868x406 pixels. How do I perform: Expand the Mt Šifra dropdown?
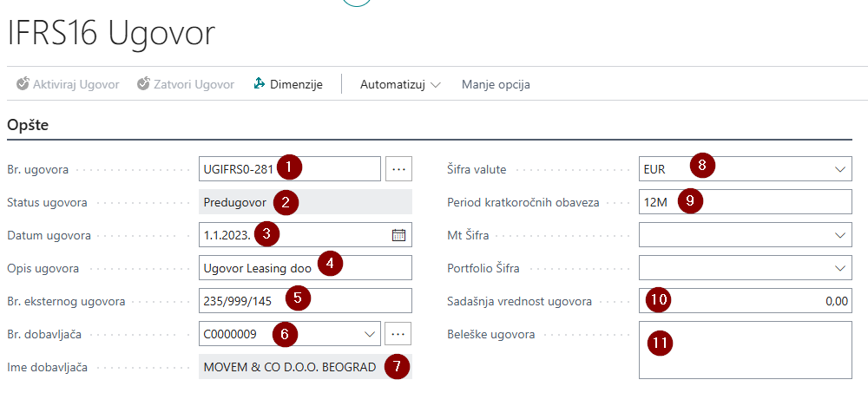tap(840, 235)
